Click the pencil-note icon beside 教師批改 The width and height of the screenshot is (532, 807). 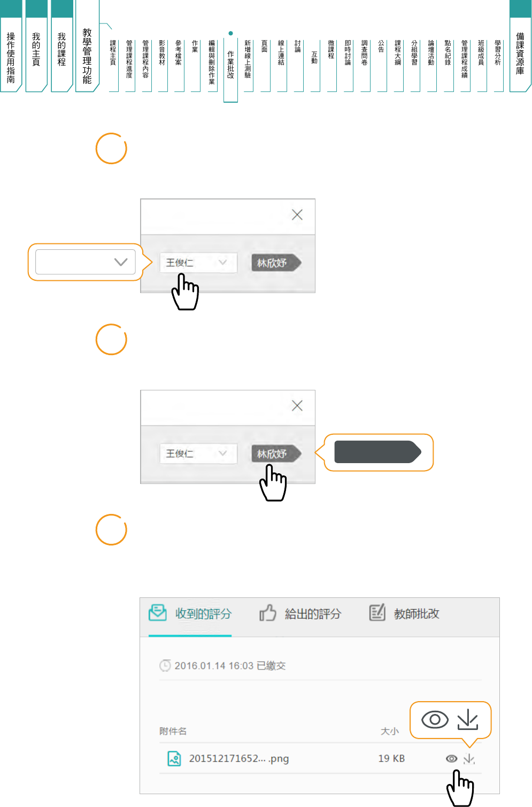point(377,613)
